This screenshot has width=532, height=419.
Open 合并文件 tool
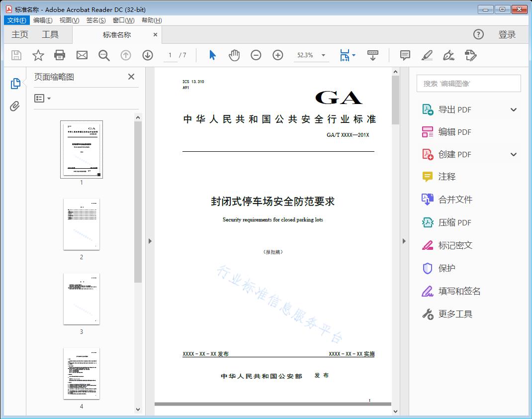455,200
